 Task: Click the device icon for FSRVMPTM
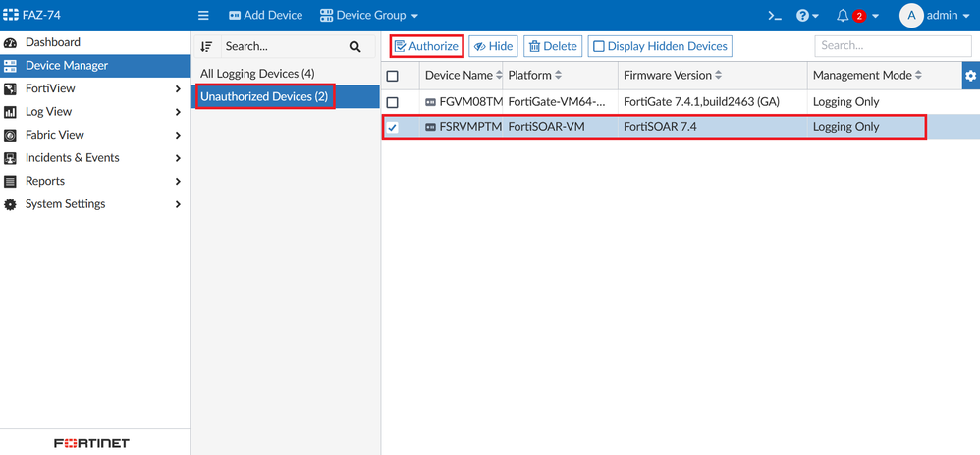(431, 127)
